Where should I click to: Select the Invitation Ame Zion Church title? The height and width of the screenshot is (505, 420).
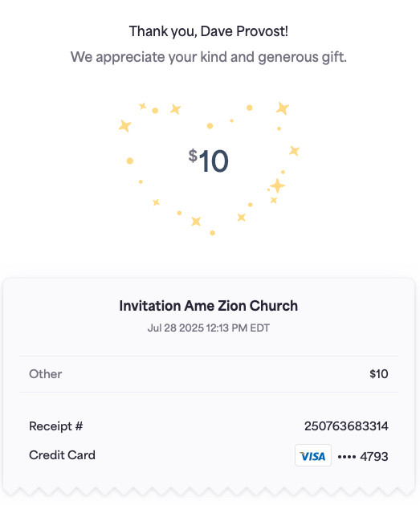click(x=208, y=306)
